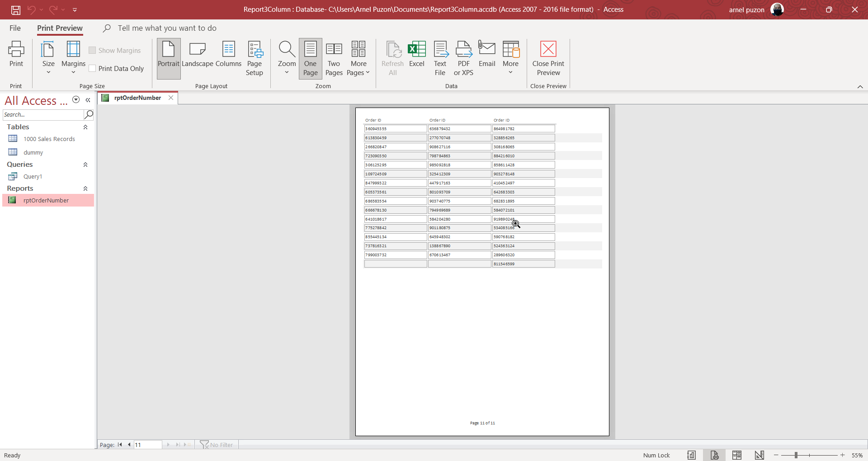Image resolution: width=868 pixels, height=461 pixels.
Task: Switch to Layout View in status bar
Action: tap(737, 455)
